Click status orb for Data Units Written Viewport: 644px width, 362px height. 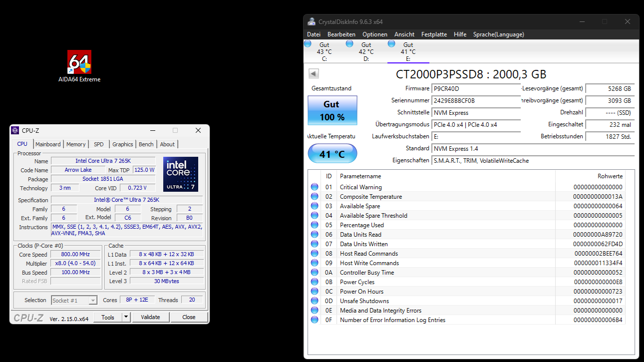tap(315, 244)
